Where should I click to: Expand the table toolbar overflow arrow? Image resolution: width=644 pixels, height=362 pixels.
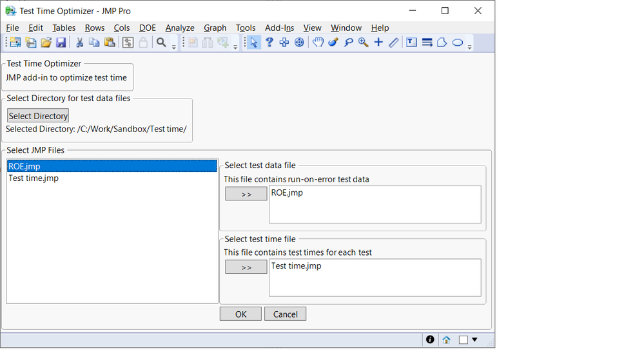[235, 47]
